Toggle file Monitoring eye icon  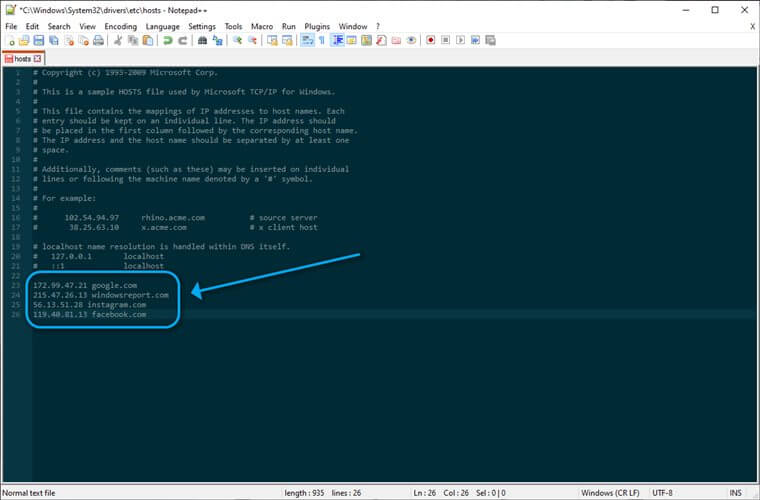coord(411,41)
